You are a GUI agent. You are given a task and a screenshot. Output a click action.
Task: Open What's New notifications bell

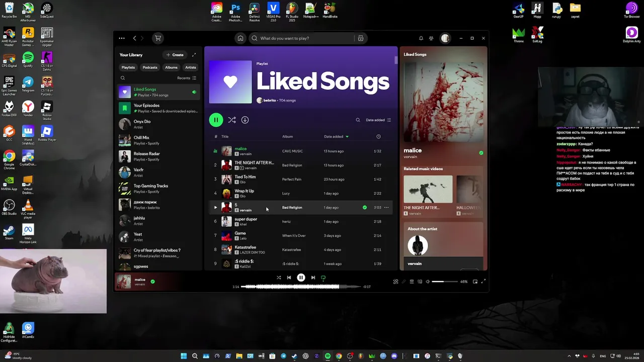tap(421, 38)
